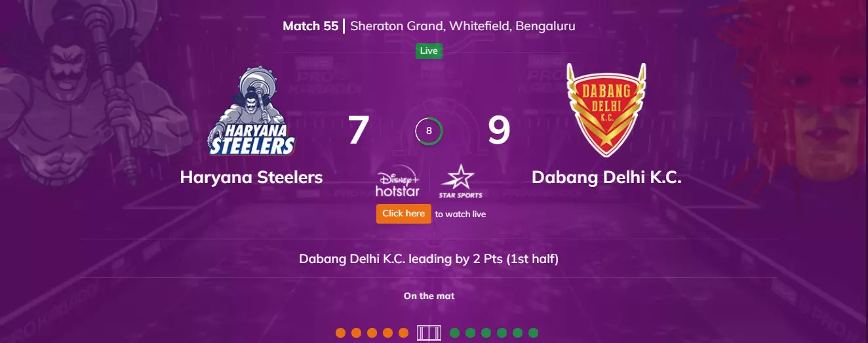Open the Star Sports logo
The width and height of the screenshot is (868, 343).
click(x=460, y=183)
